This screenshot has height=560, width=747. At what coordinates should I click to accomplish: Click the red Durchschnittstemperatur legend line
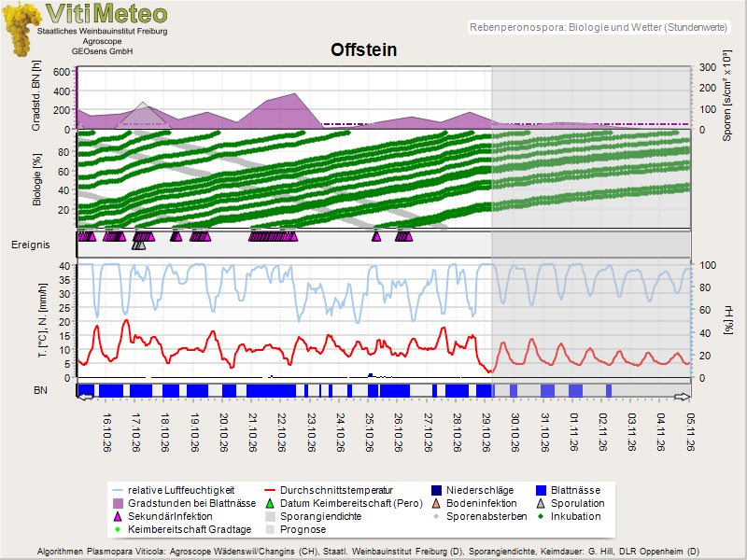pyautogui.click(x=270, y=490)
